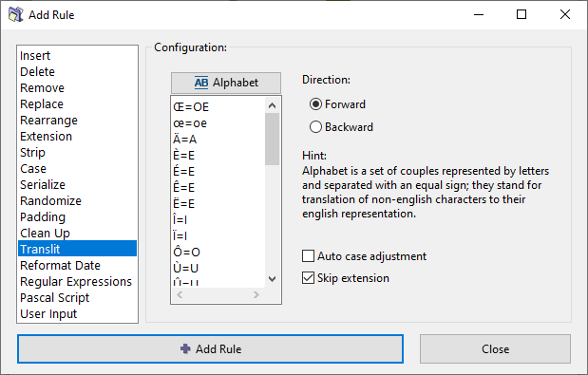Click scroll down arrow in alphabet list
This screenshot has width=588, height=375.
pos(273,279)
